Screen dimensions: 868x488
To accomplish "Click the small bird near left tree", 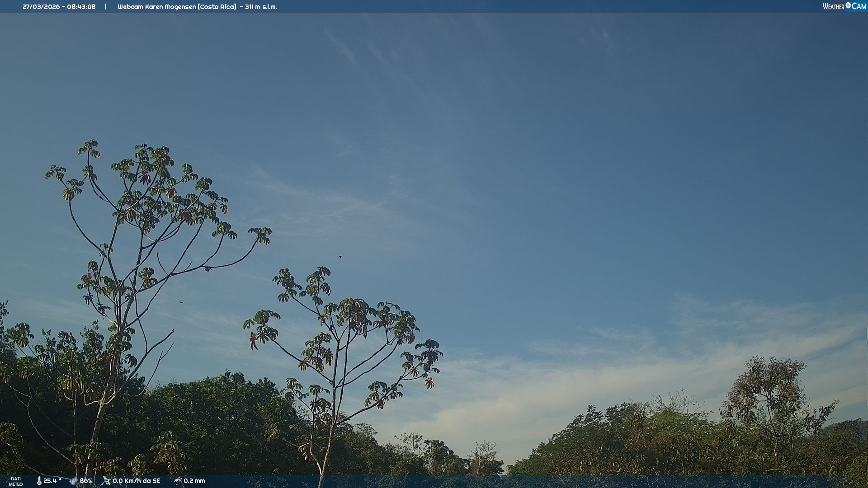I will tap(181, 301).
